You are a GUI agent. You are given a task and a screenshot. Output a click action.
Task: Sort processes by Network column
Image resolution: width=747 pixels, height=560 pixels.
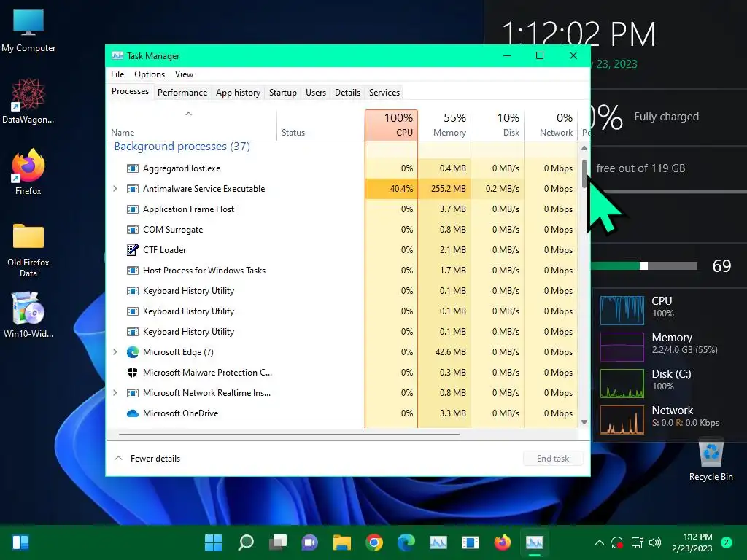[x=551, y=125]
